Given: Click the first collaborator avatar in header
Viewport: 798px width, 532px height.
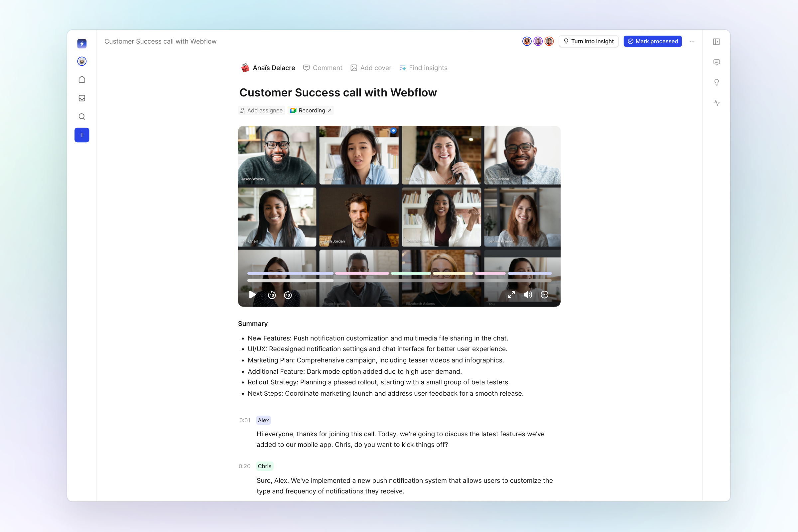Looking at the screenshot, I should (x=527, y=41).
